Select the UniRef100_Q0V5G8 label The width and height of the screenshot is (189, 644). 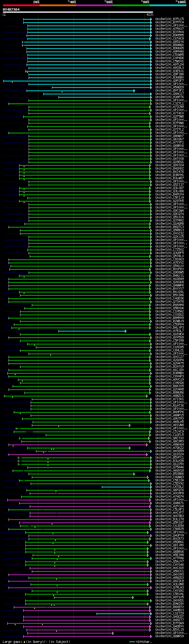click(170, 338)
